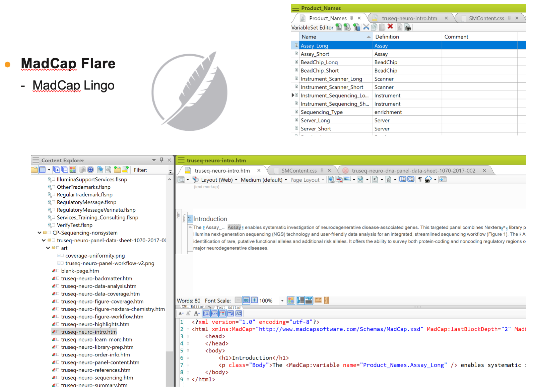Open the font scale 100% dropdown

[282, 300]
